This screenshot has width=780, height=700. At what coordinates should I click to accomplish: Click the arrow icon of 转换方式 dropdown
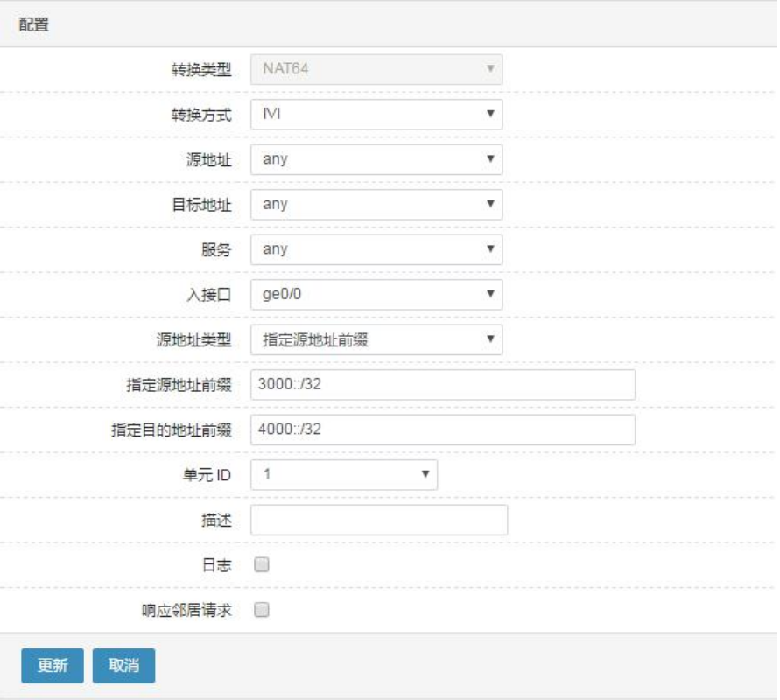pos(490,114)
